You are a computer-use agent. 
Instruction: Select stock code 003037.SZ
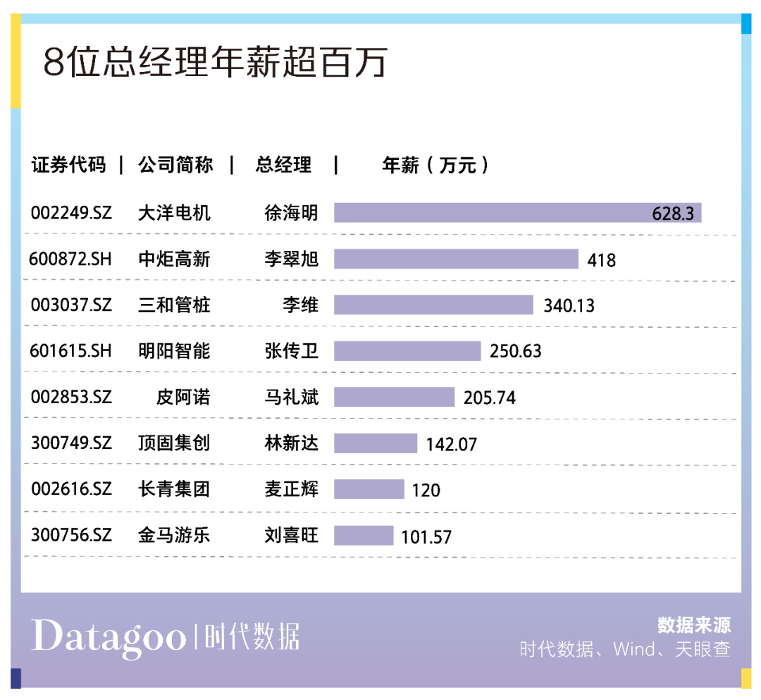[x=71, y=305]
